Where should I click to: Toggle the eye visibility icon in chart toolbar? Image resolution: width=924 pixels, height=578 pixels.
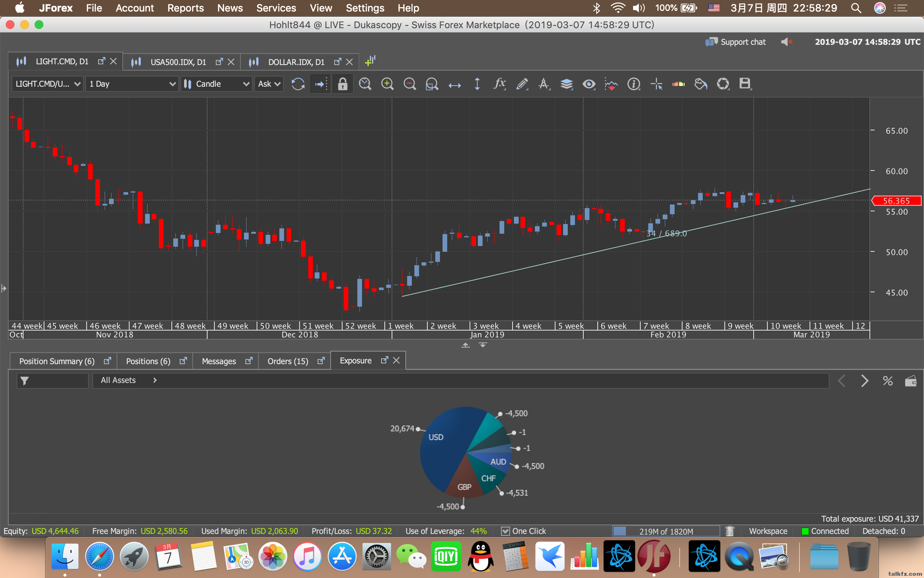click(x=589, y=84)
